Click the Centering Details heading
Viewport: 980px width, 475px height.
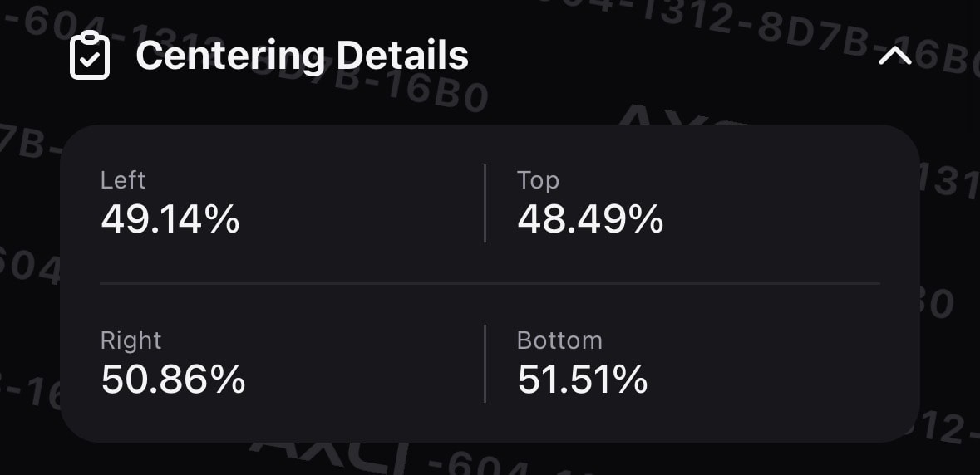pos(302,56)
